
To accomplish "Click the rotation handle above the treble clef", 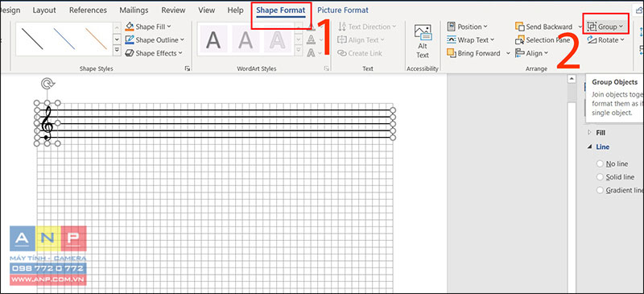I will (47, 84).
